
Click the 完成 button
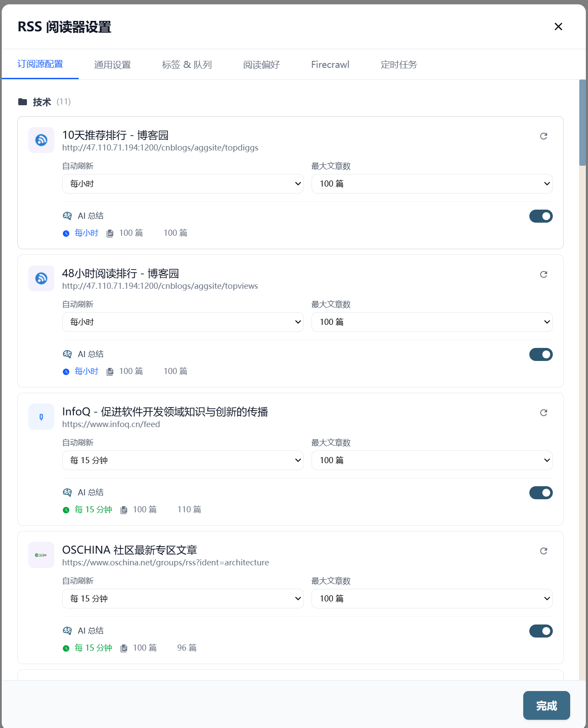(546, 705)
